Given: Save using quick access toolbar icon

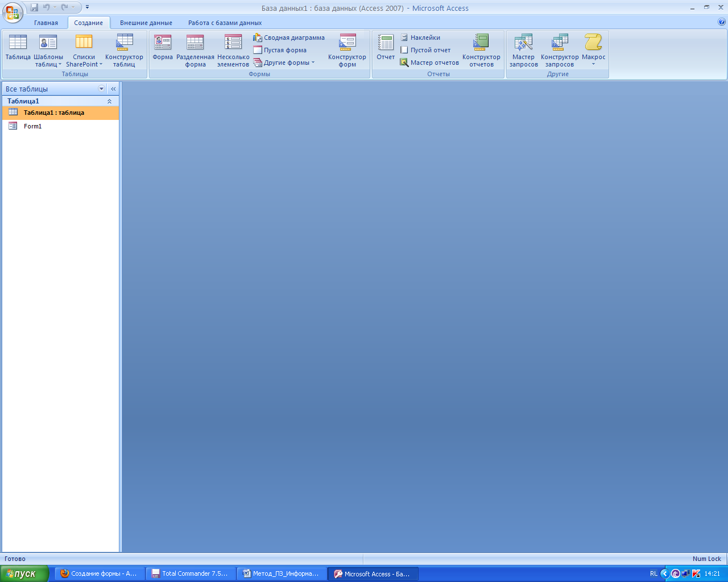Looking at the screenshot, I should coord(34,7).
